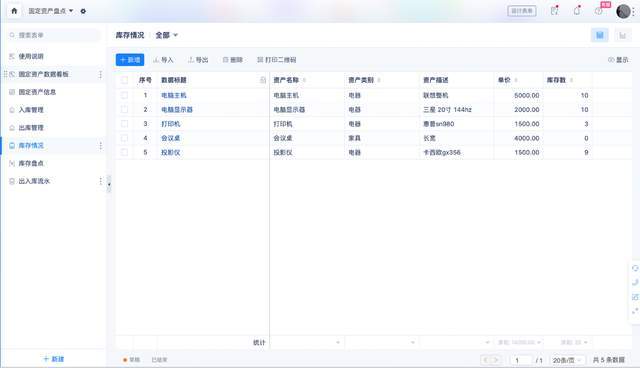Open the help icon with the red badge

tap(599, 11)
